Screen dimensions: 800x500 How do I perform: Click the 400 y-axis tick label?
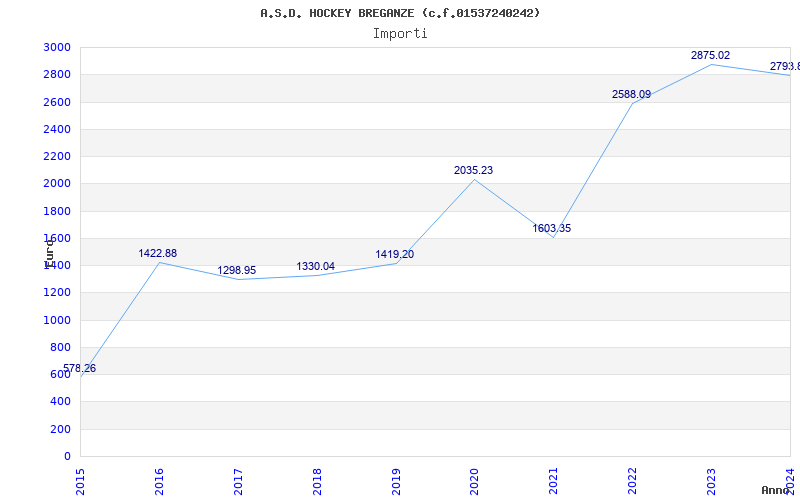[x=60, y=402]
